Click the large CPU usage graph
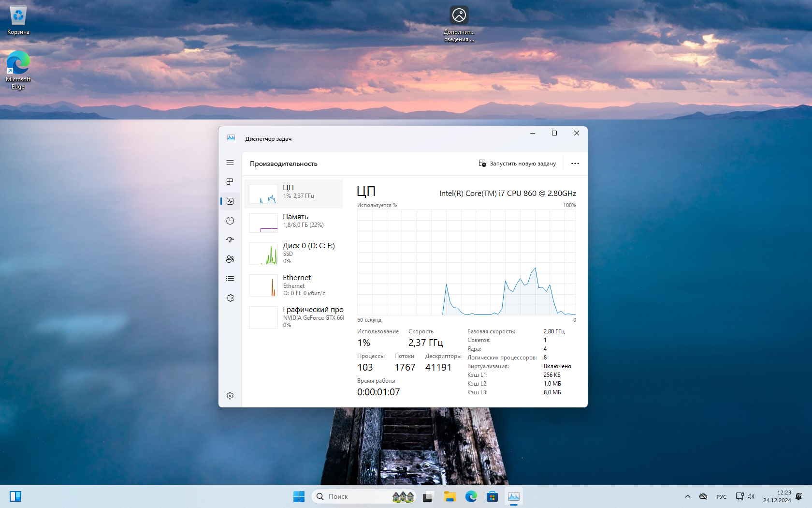The height and width of the screenshot is (508, 812). click(x=466, y=262)
